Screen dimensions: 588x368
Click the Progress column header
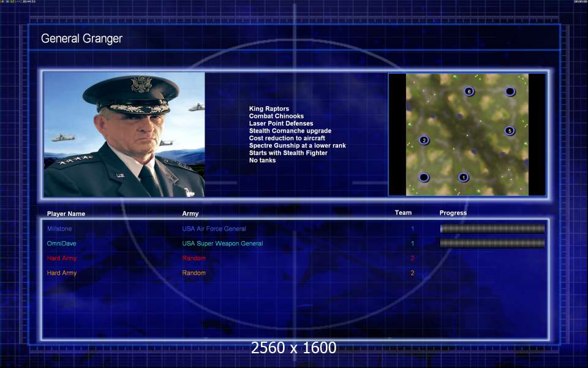453,213
